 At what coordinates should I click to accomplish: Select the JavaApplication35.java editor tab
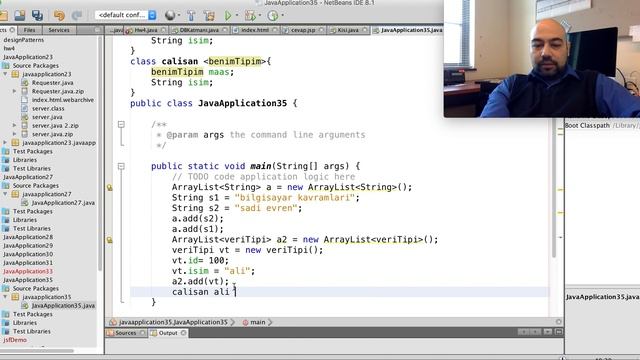coord(408,30)
